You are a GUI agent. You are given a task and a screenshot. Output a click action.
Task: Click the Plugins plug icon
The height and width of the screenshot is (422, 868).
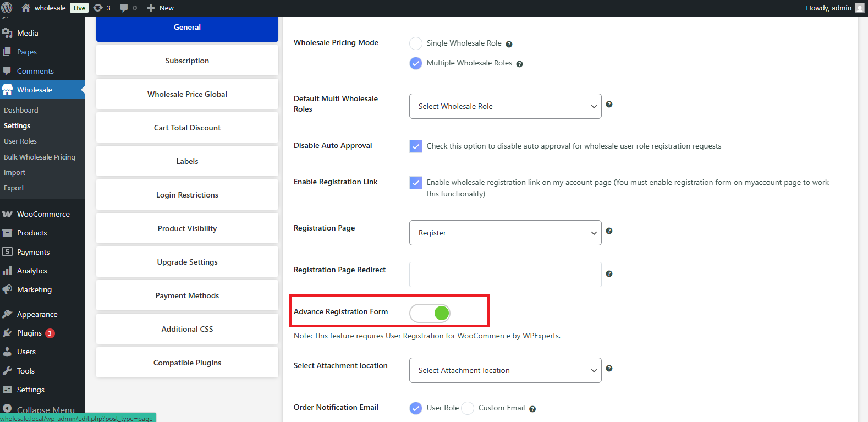pyautogui.click(x=7, y=333)
